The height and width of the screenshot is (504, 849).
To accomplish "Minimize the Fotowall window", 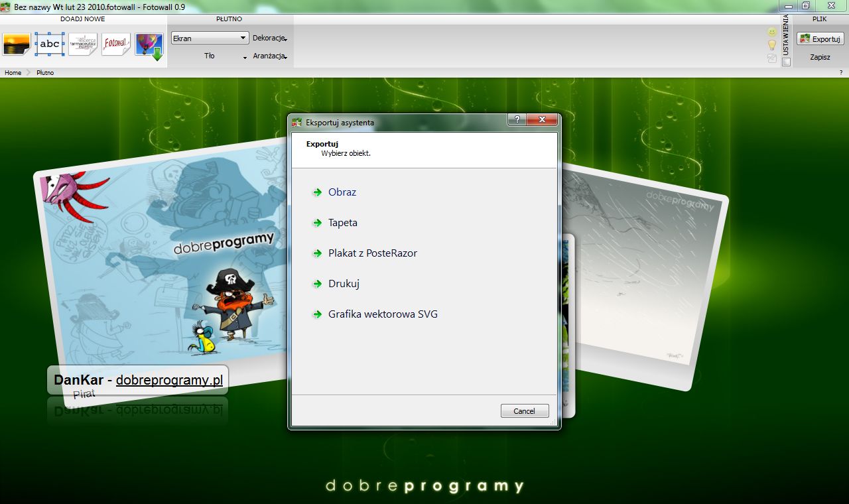I will (x=789, y=5).
